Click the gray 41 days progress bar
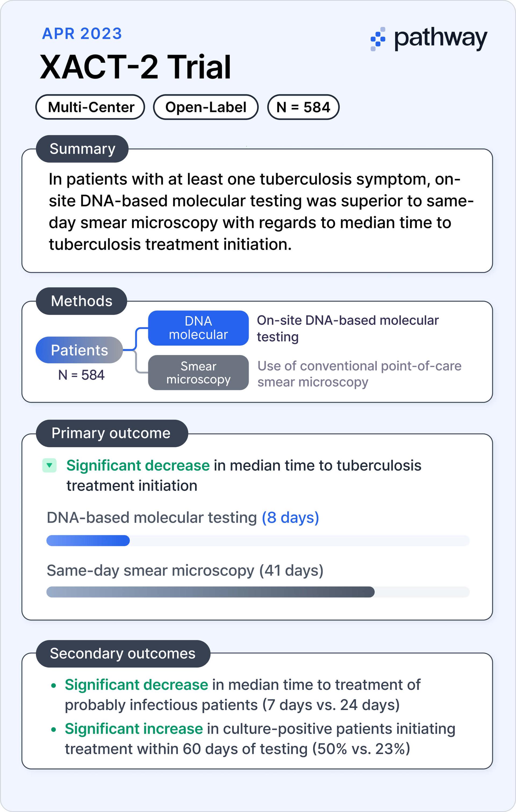This screenshot has height=812, width=516. click(210, 592)
